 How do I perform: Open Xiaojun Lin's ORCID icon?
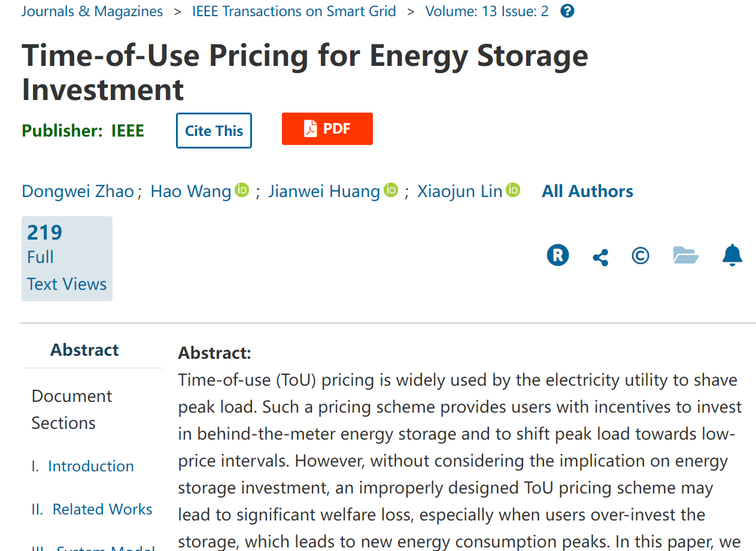513,190
